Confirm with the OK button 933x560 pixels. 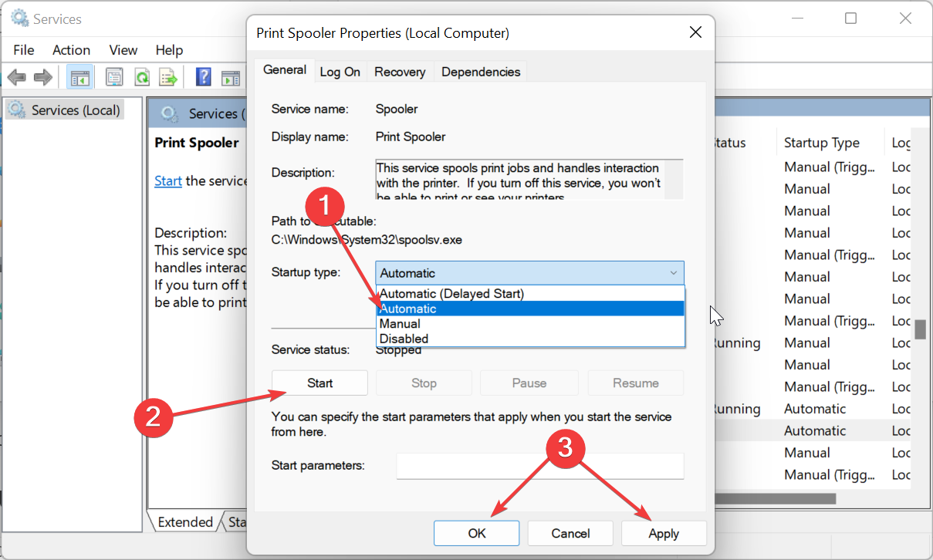click(x=476, y=533)
